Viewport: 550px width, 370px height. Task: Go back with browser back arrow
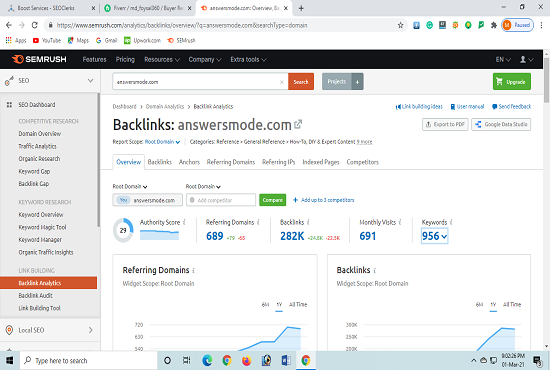[x=9, y=25]
